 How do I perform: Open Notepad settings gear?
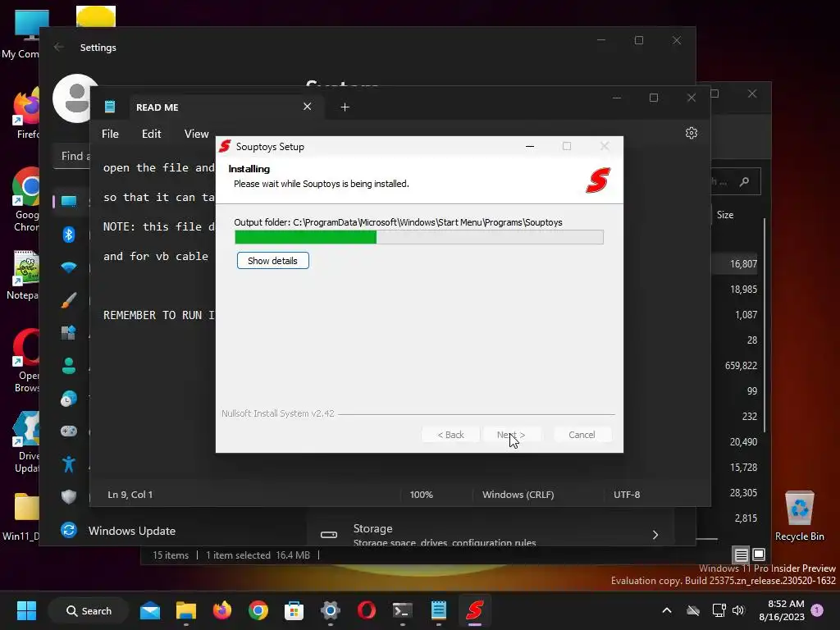coord(691,133)
